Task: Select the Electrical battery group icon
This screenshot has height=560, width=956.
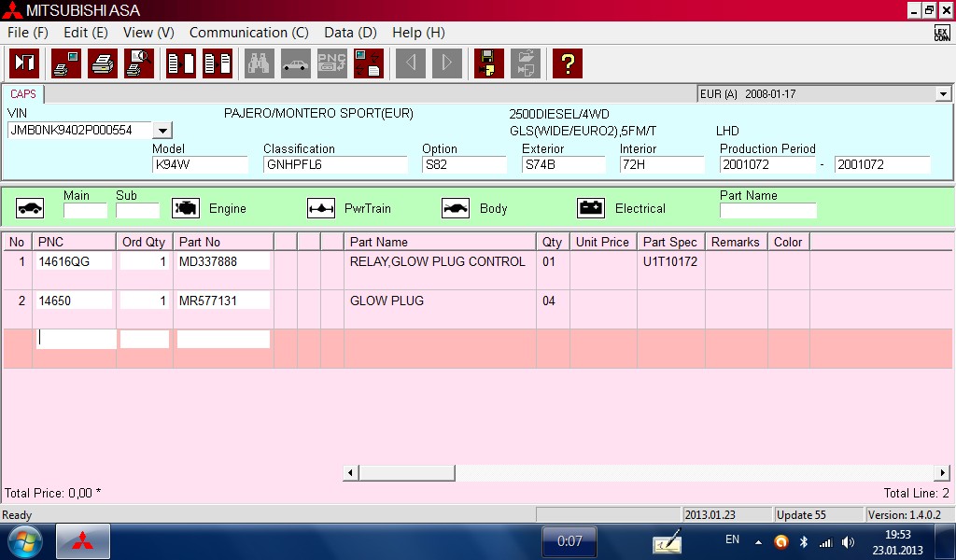Action: point(591,208)
